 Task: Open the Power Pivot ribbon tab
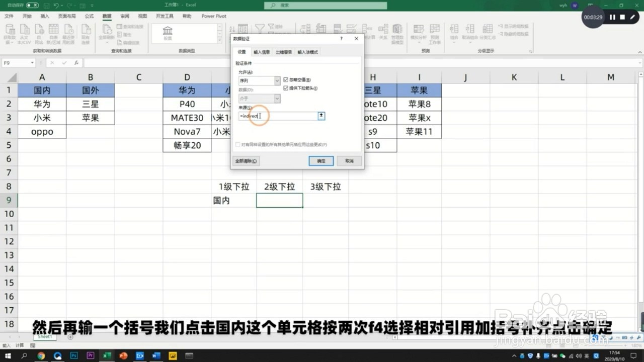pyautogui.click(x=214, y=16)
